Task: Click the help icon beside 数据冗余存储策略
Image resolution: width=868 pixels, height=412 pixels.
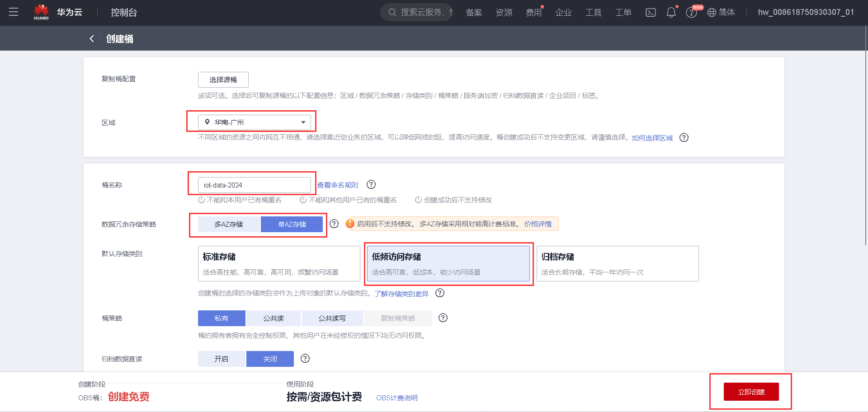Action: point(334,224)
